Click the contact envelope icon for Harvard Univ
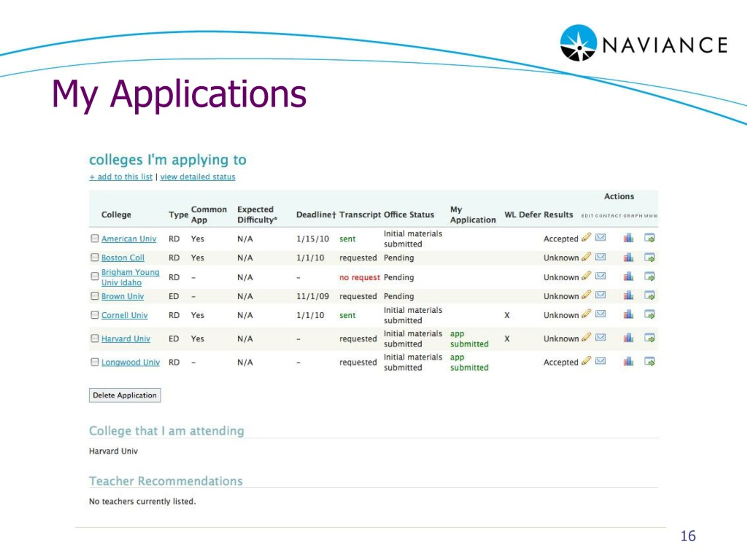The image size is (747, 560). pyautogui.click(x=600, y=337)
